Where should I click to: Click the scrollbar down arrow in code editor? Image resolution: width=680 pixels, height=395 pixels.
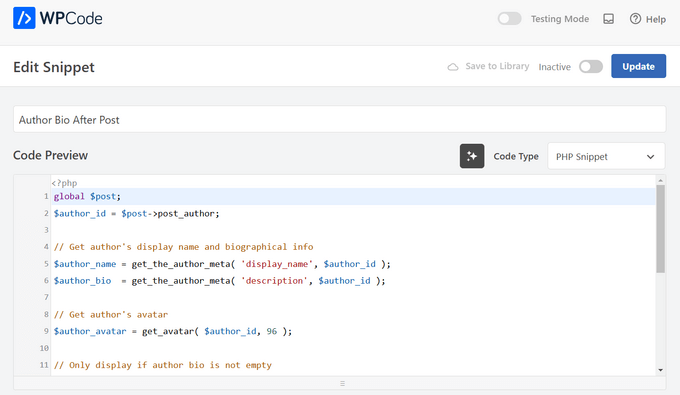[x=660, y=370]
